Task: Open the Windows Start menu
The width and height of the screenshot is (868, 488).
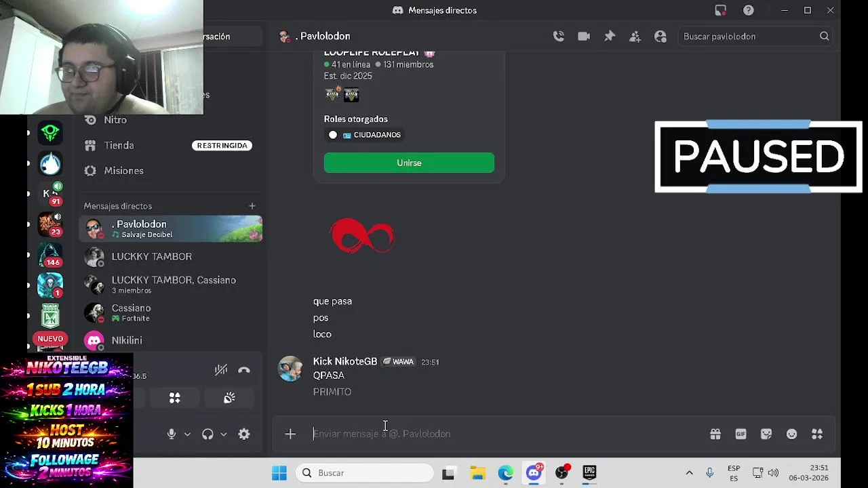Action: 279,473
